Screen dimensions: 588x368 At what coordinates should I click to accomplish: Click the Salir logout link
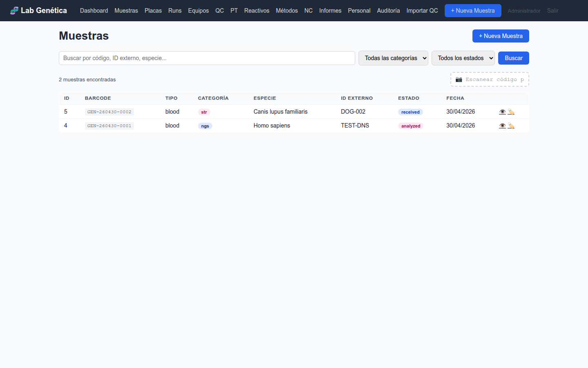tap(552, 11)
